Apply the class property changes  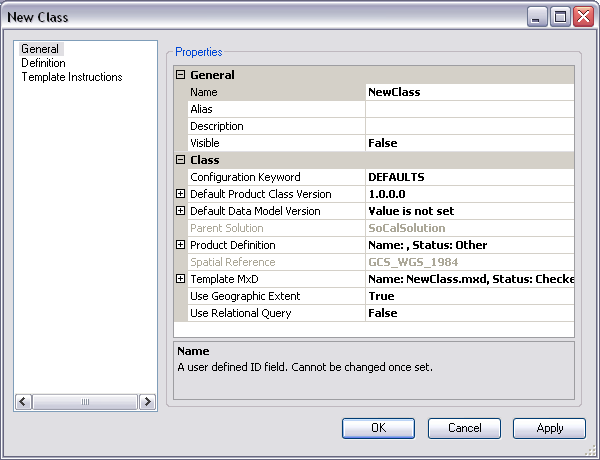pyautogui.click(x=549, y=428)
